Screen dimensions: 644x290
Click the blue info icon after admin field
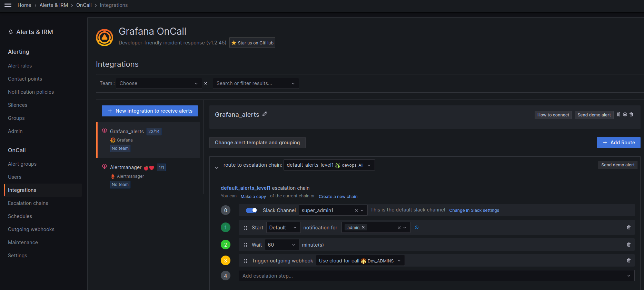(x=417, y=227)
